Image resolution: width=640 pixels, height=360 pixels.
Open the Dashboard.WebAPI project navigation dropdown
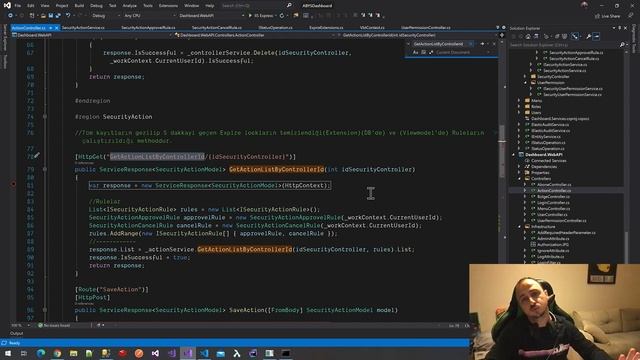[x=92, y=35]
